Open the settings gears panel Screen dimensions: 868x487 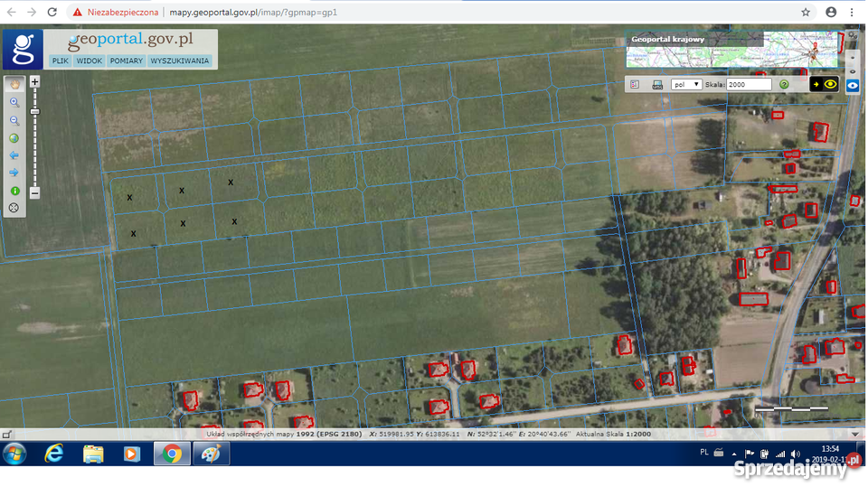[x=853, y=36]
